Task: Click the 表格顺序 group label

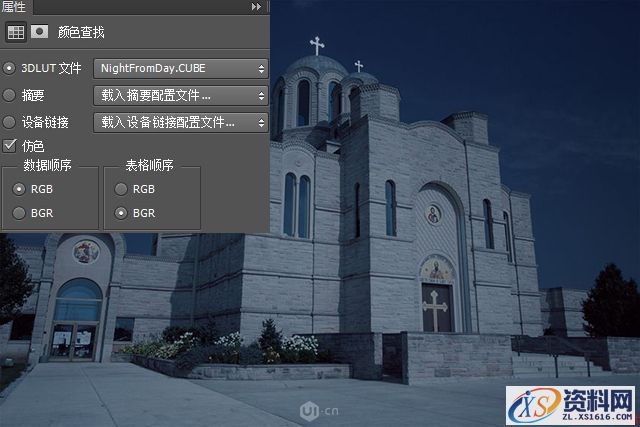Action: [149, 165]
